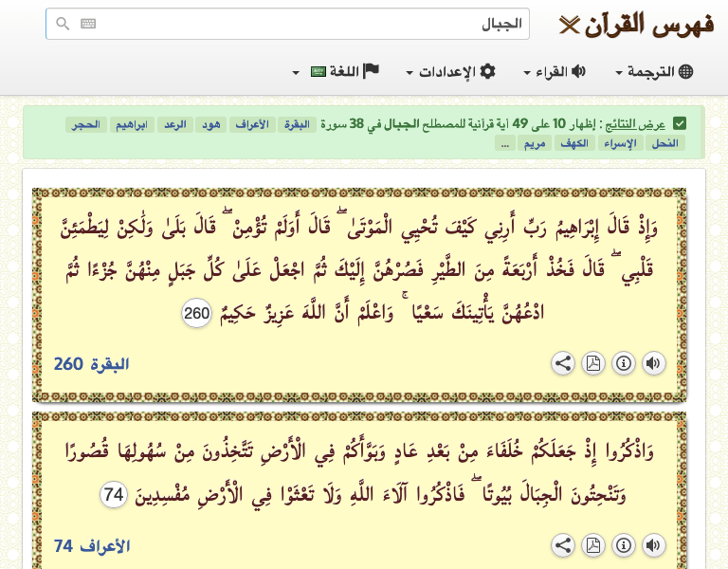The height and width of the screenshot is (569, 728).
Task: Open the الترجمة translation dropdown
Action: pyautogui.click(x=654, y=72)
